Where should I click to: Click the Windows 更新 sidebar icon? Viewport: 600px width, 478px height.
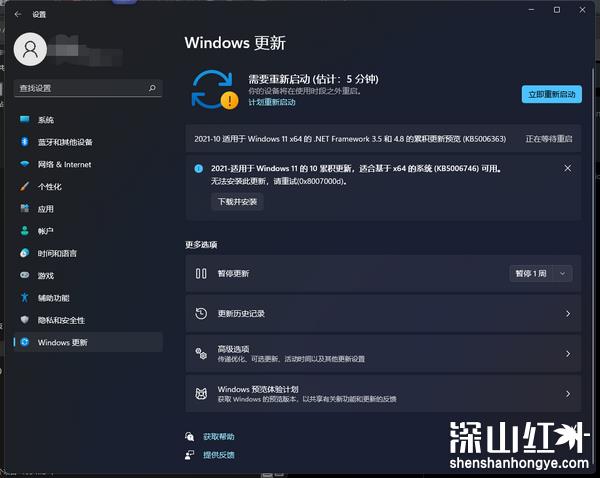[24, 342]
